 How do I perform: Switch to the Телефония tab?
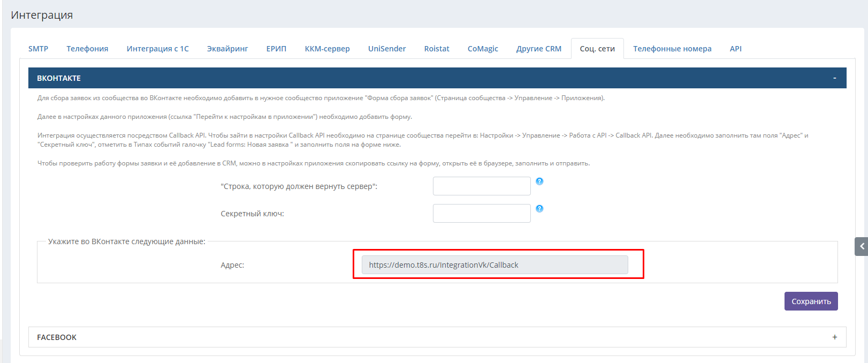coord(87,49)
